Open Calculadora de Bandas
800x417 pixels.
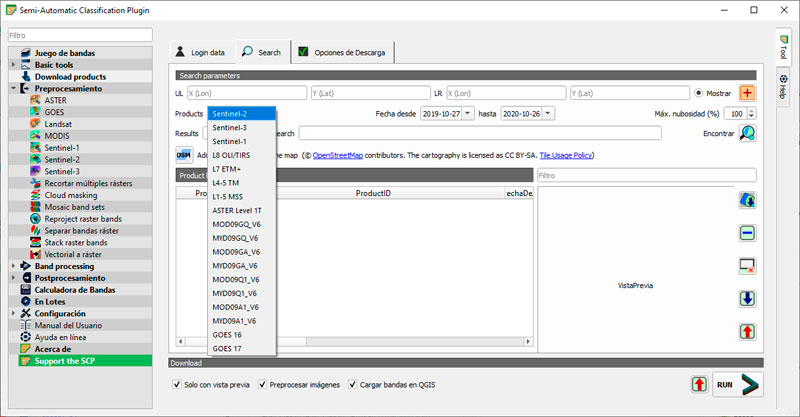click(74, 290)
